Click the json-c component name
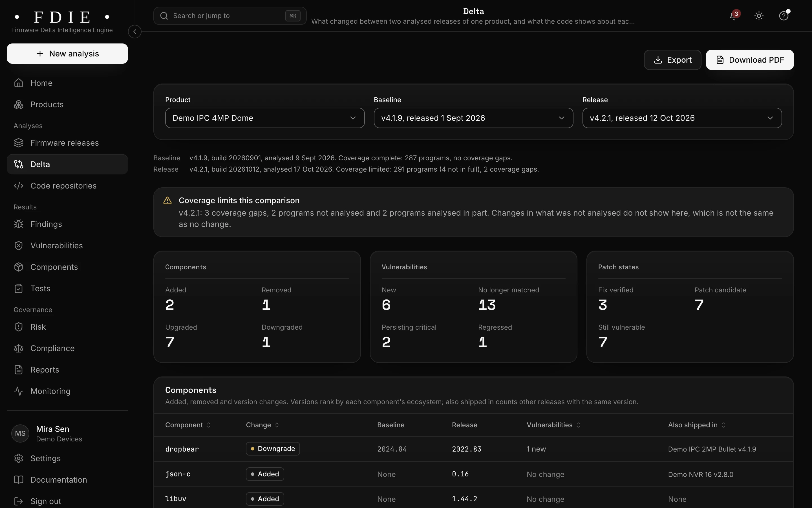 178,474
